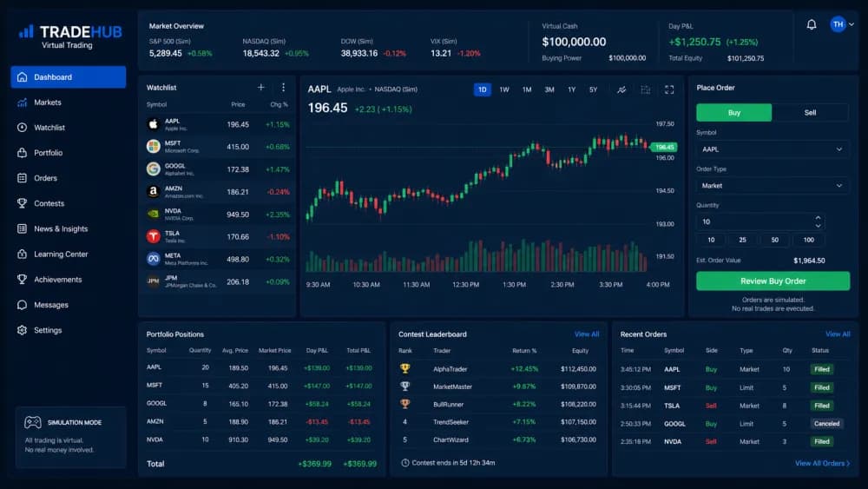Open the Order Type dropdown showing Market
868x489 pixels.
(773, 186)
